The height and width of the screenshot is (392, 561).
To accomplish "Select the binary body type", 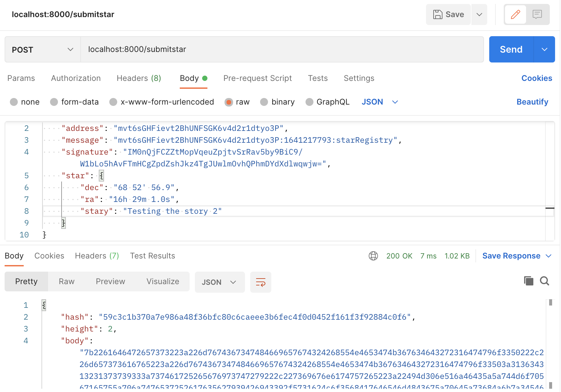I will [x=277, y=102].
